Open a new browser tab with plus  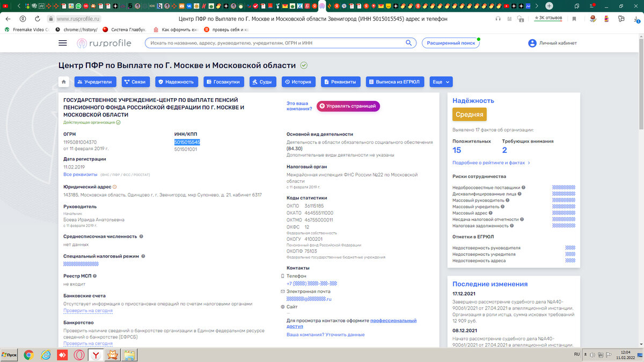pos(549,6)
